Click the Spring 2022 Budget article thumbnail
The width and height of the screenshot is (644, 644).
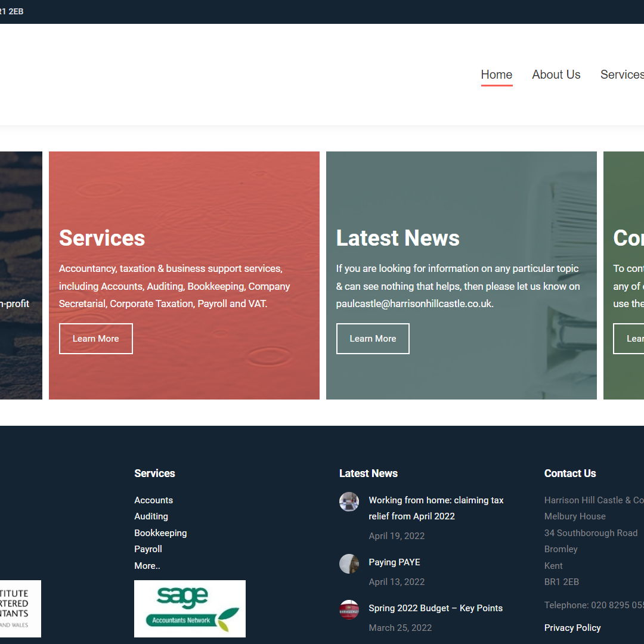click(349, 609)
